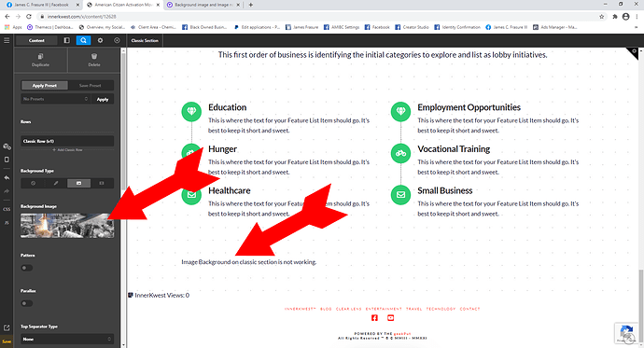Viewport: 644px width, 348px height.
Task: Click the Classic Section breadcrumb
Action: (145, 40)
